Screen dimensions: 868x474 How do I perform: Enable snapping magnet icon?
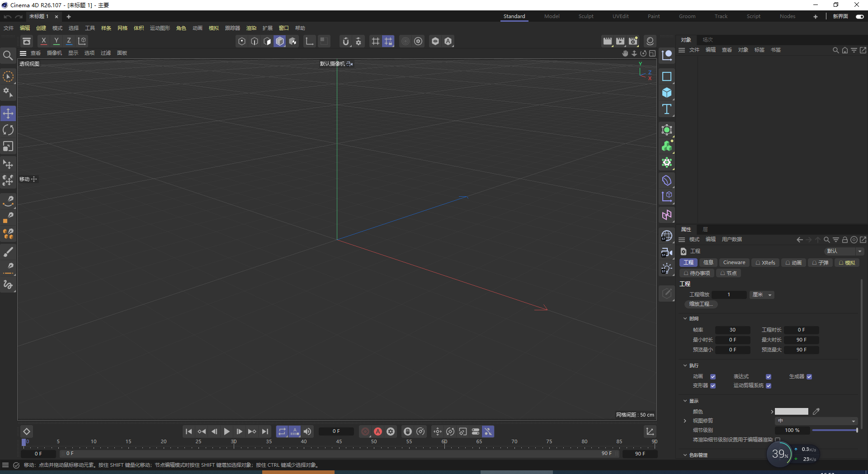pyautogui.click(x=346, y=41)
